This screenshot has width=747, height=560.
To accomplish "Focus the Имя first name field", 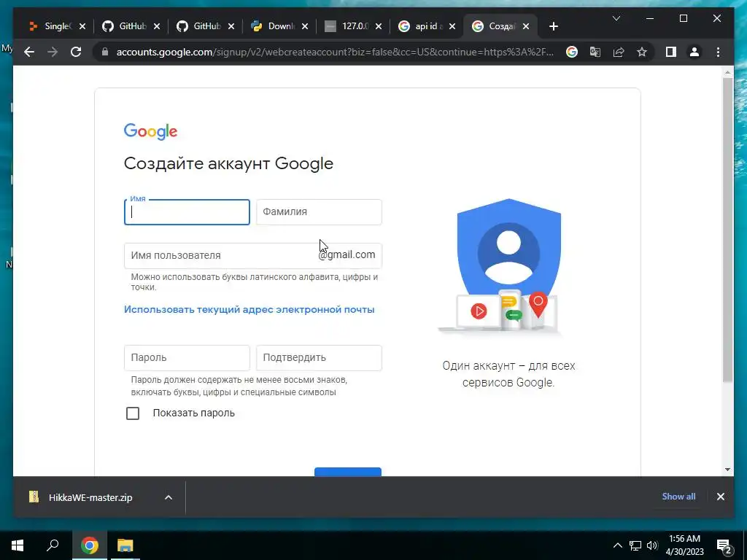I will (x=187, y=212).
